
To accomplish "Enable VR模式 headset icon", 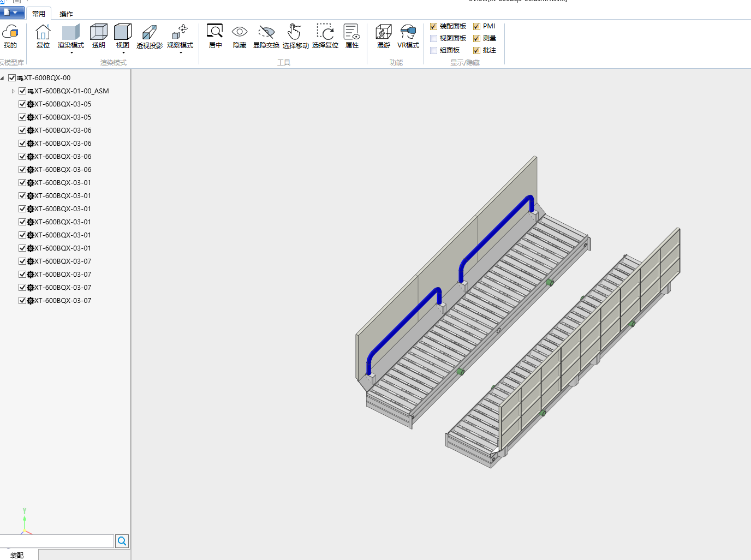I will click(x=408, y=32).
